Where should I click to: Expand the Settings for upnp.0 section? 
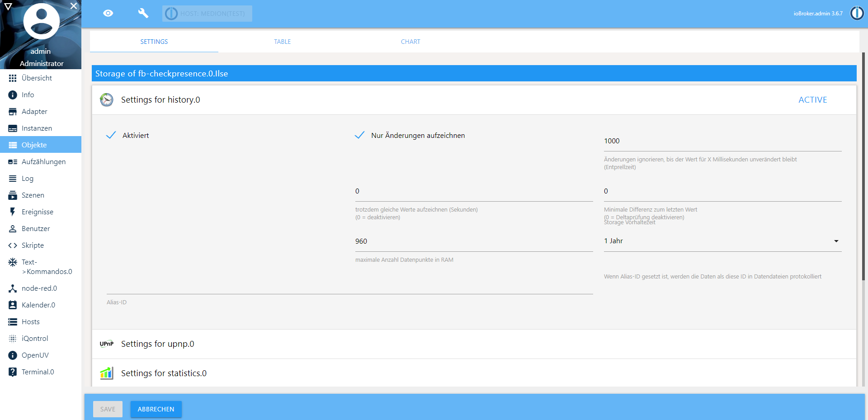474,344
